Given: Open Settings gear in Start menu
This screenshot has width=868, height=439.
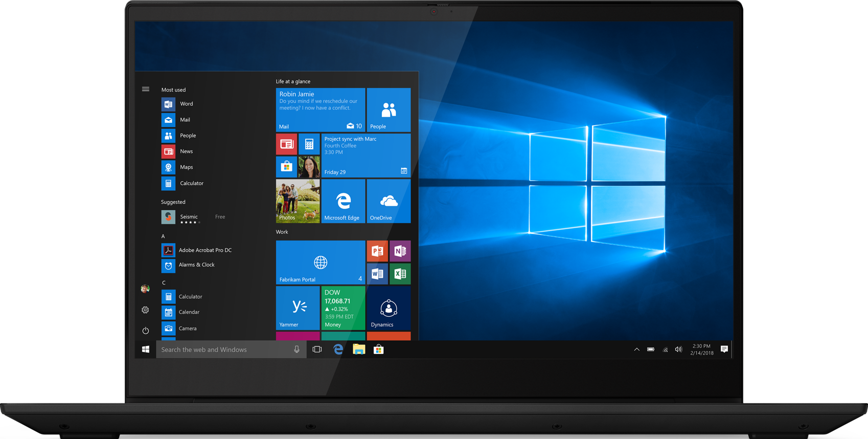Looking at the screenshot, I should [x=145, y=310].
